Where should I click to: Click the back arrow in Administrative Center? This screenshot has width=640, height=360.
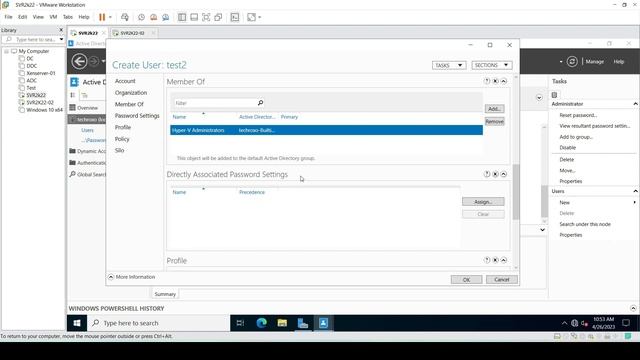[x=79, y=61]
